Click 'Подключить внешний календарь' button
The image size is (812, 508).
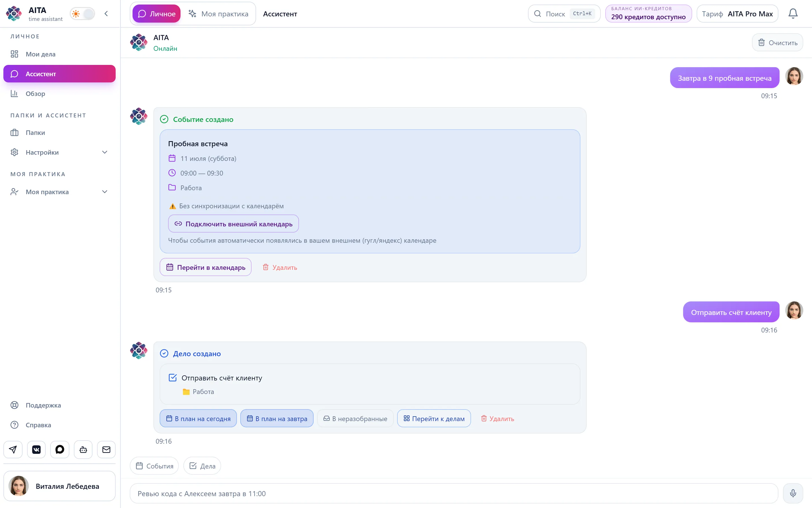tap(233, 224)
